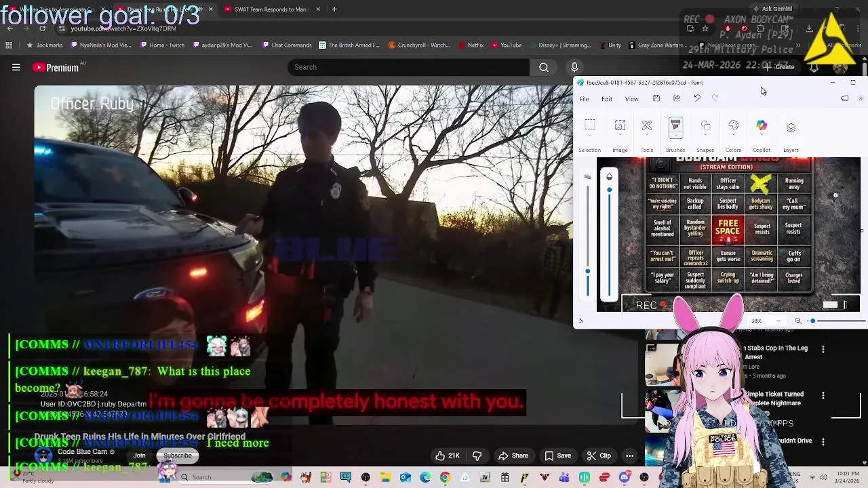Image resolution: width=868 pixels, height=488 pixels.
Task: Open the Layers panel in Paint
Action: coord(791,127)
